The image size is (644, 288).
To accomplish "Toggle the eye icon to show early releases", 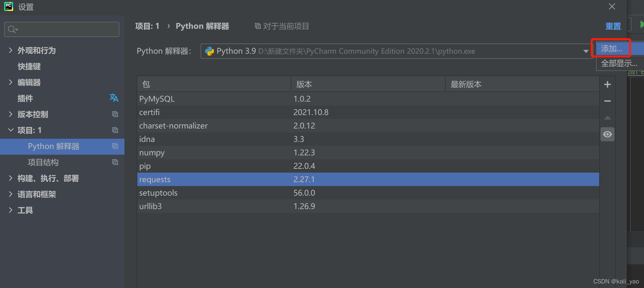I will tap(607, 134).
